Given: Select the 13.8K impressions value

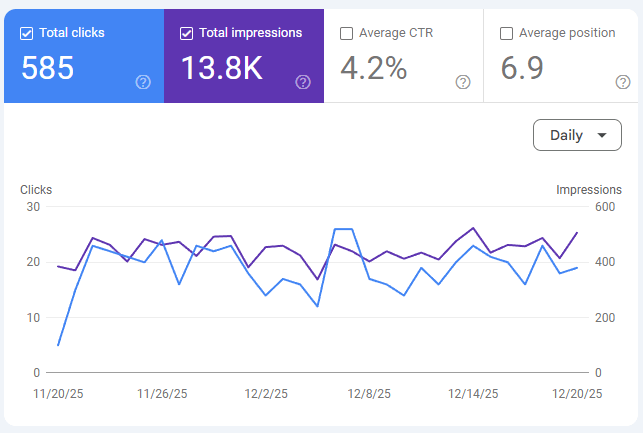Looking at the screenshot, I should point(222,68).
